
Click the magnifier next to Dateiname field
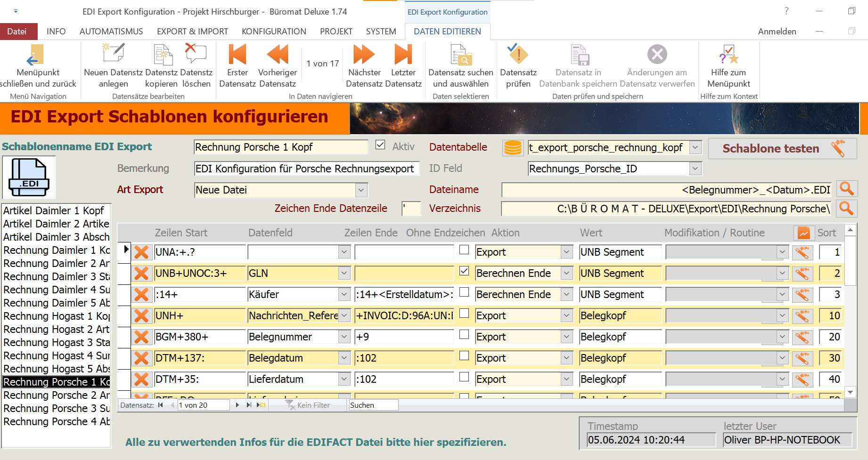point(846,189)
